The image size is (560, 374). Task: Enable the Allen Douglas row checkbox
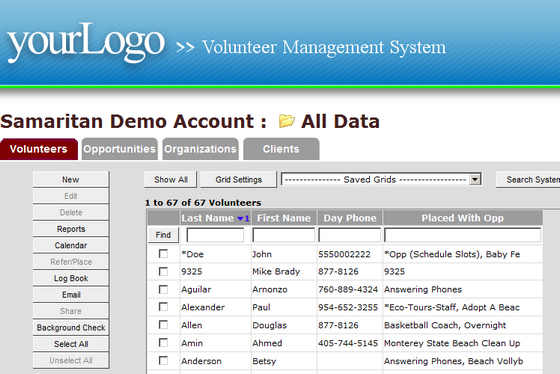[163, 325]
